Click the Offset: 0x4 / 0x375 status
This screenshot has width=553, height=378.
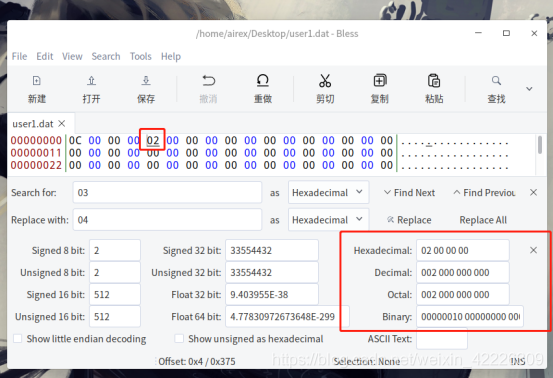coord(196,361)
